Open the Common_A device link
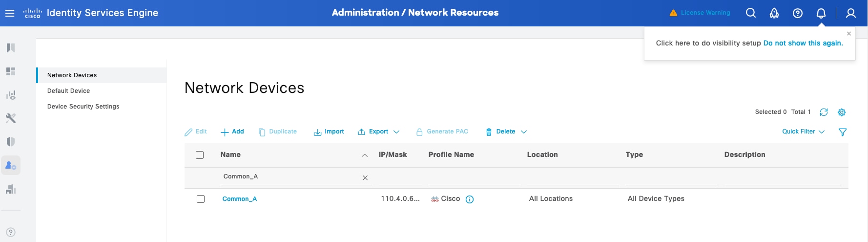Viewport: 868px width, 242px height. (239, 199)
